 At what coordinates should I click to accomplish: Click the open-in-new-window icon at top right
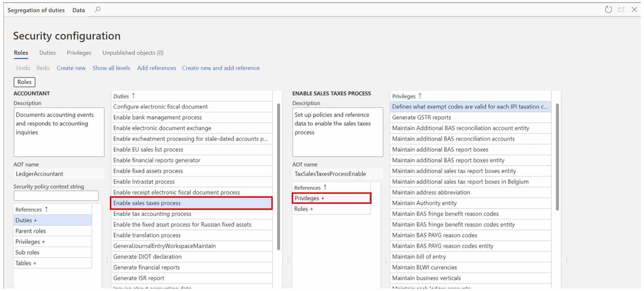[621, 10]
